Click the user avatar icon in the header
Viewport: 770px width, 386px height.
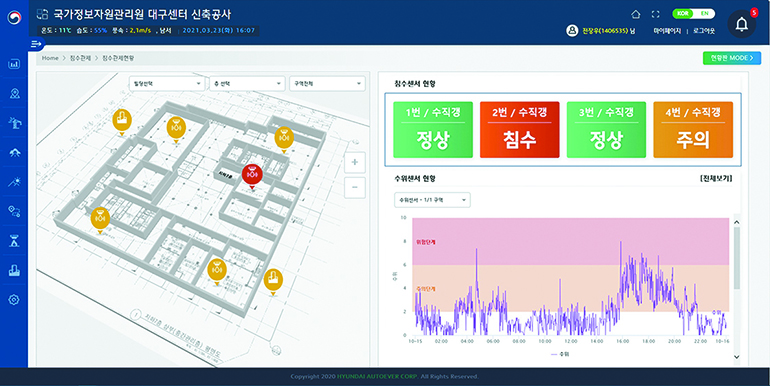[572, 30]
